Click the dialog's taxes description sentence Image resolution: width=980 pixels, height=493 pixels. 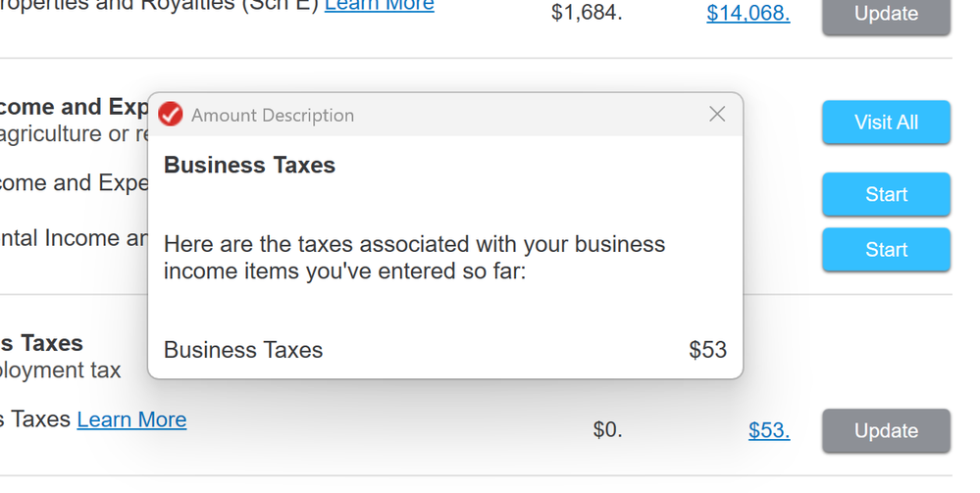(x=414, y=257)
